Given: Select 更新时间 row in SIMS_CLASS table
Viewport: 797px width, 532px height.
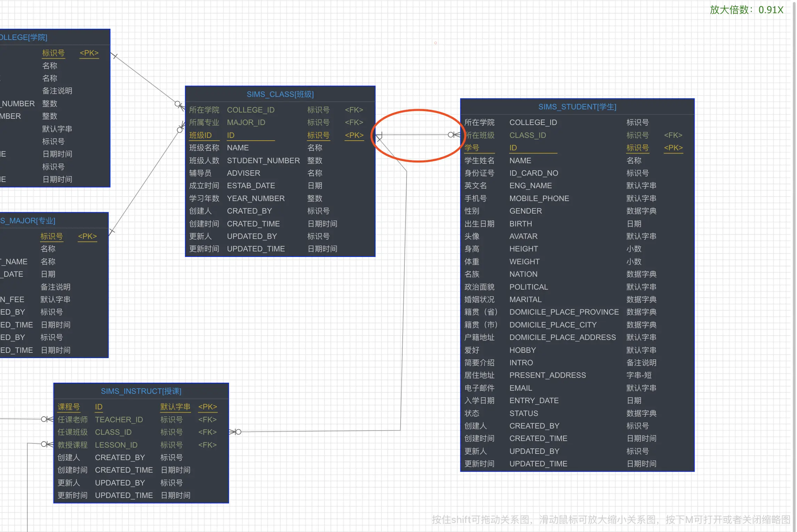Looking at the screenshot, I should coord(280,249).
